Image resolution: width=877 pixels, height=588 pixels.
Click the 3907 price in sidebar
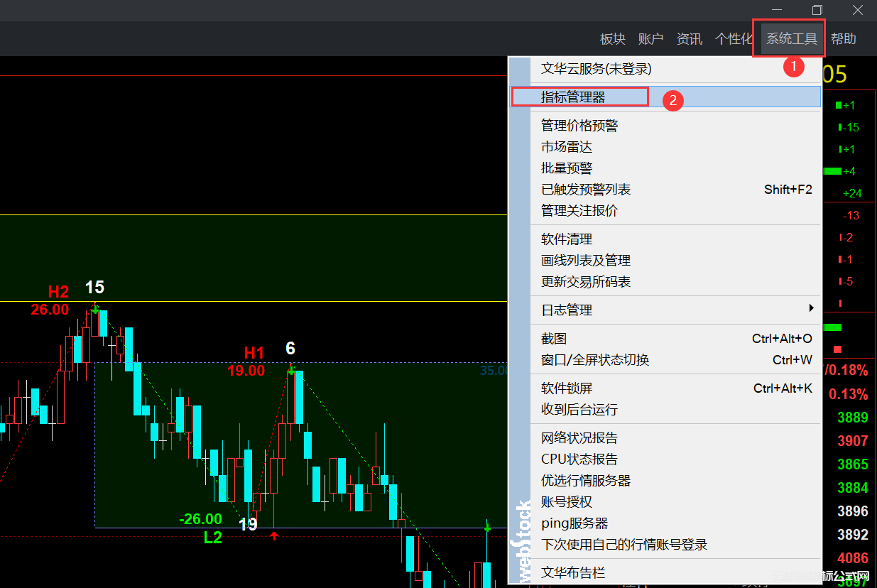point(853,441)
